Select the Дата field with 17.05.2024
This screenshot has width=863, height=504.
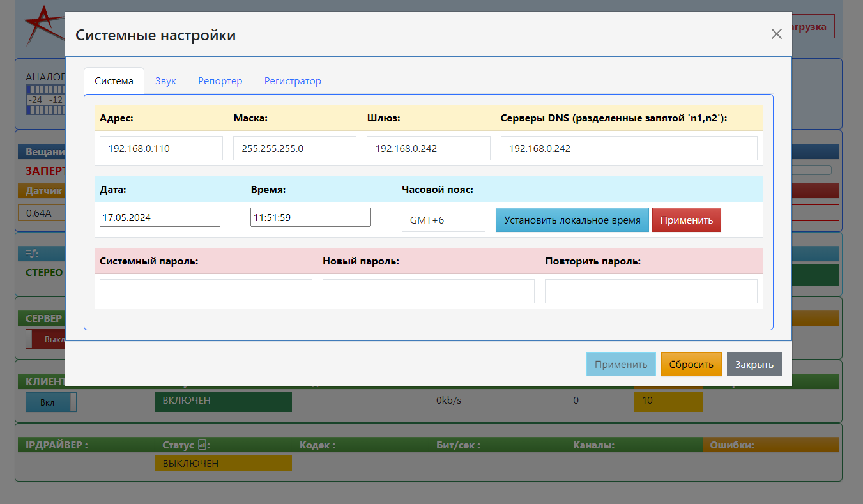[x=160, y=217]
